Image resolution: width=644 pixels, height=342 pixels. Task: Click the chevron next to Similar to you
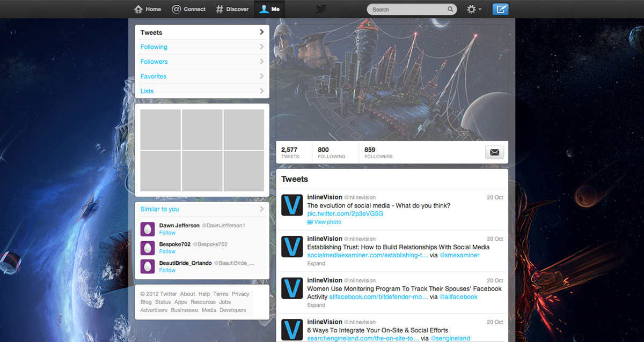coord(261,209)
